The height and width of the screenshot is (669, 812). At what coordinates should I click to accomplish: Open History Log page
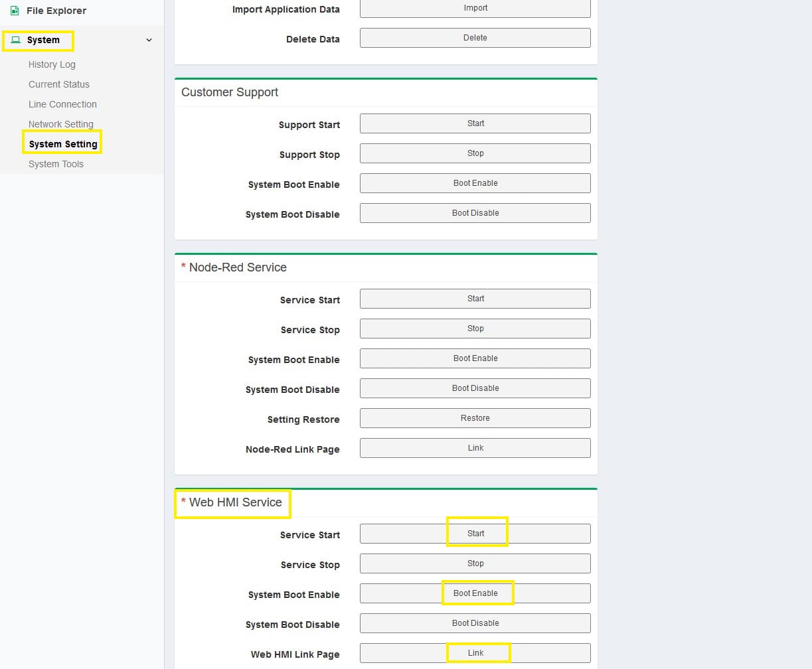click(x=52, y=64)
